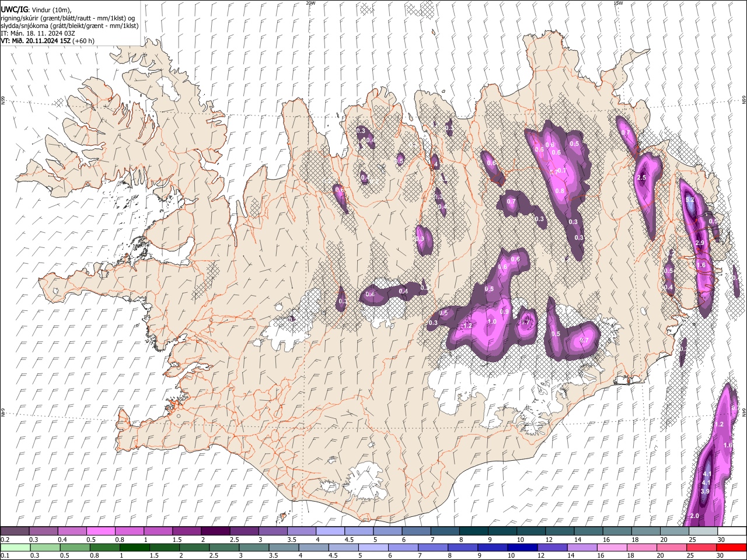Image resolution: width=747 pixels, height=560 pixels.
Task: Select the very dark purple swatch labeled 2 in top legend
Action: tap(215, 531)
